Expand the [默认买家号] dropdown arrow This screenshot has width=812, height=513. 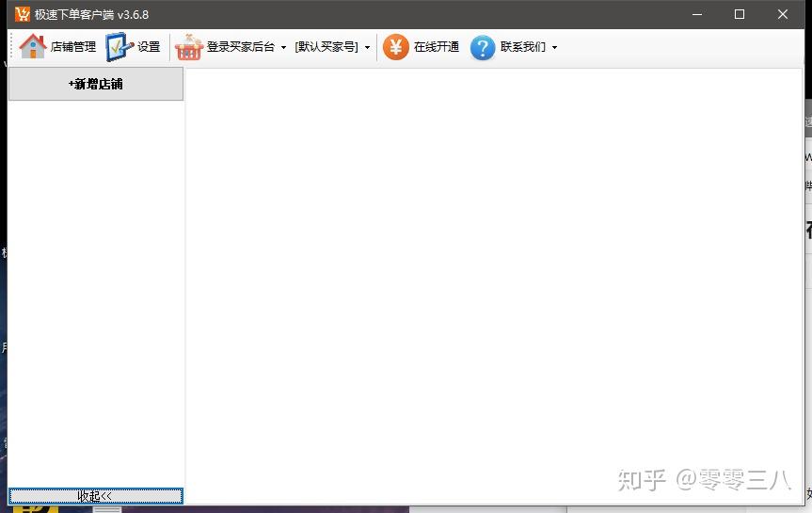point(367,48)
